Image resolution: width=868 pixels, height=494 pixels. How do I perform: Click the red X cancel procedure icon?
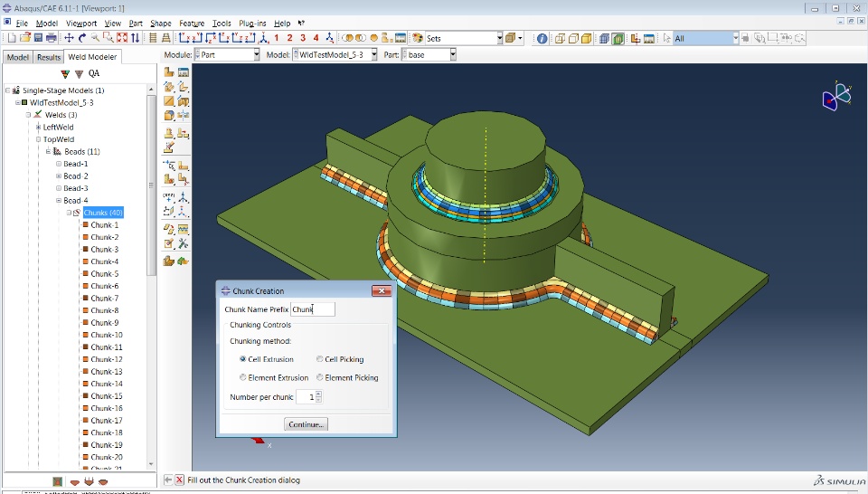pos(179,480)
